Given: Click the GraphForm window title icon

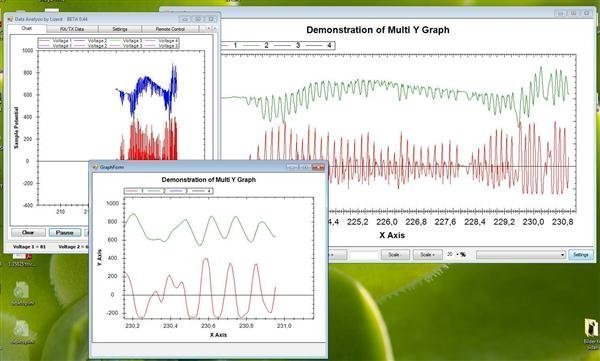Looking at the screenshot, I should pos(95,167).
